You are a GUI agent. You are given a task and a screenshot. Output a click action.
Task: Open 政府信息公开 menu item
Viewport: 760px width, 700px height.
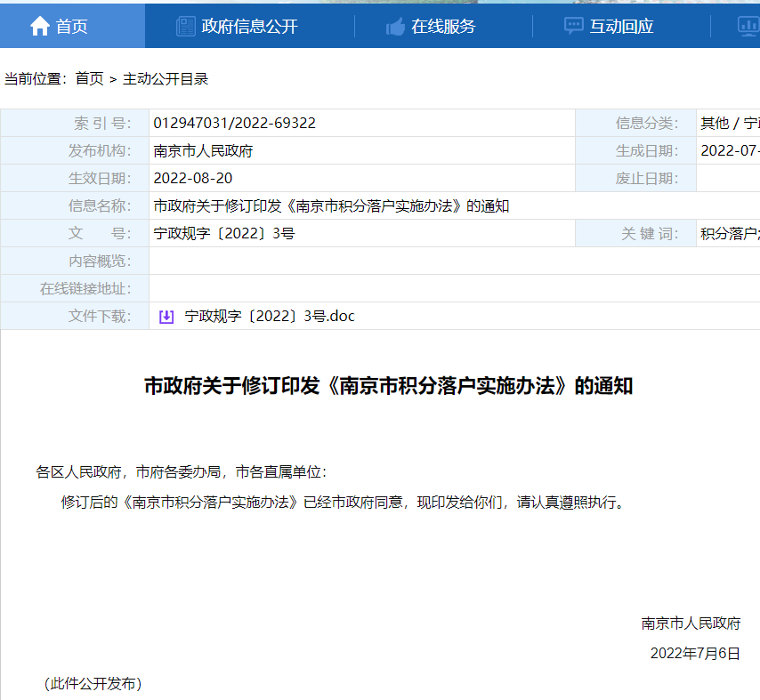[249, 27]
